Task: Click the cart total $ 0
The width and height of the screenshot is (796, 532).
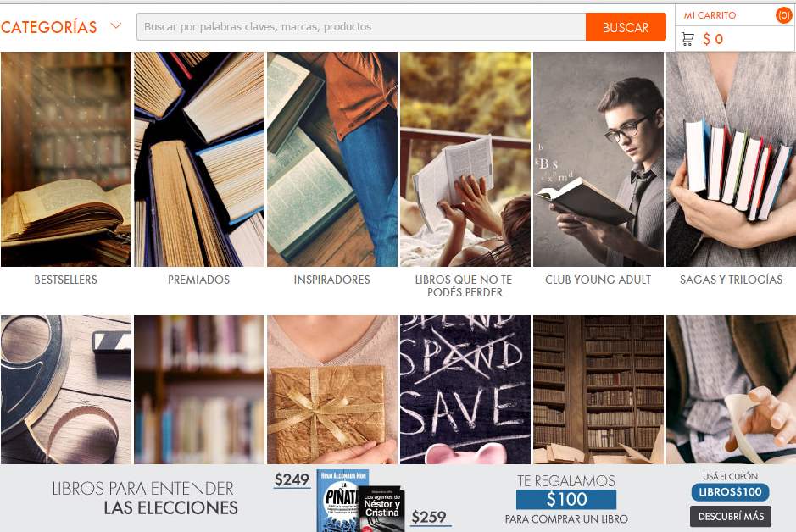Action: pyautogui.click(x=713, y=39)
